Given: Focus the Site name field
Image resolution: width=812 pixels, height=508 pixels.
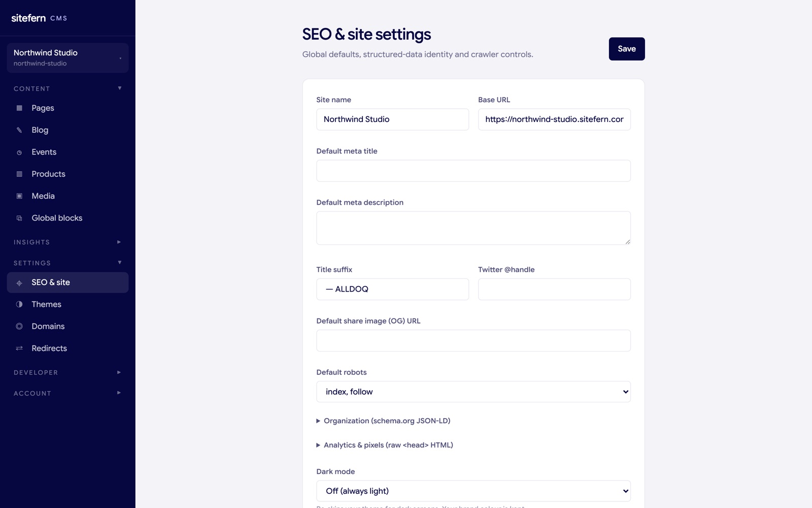Looking at the screenshot, I should 393,119.
